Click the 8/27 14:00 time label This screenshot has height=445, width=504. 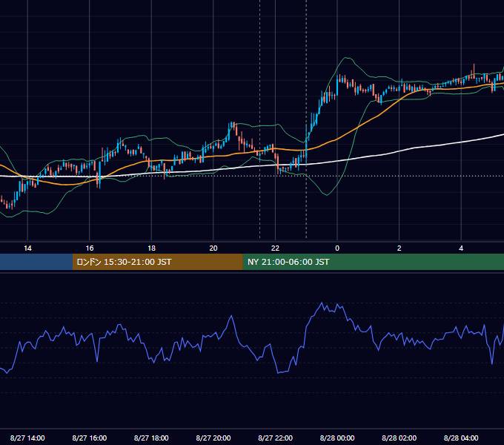tap(27, 438)
